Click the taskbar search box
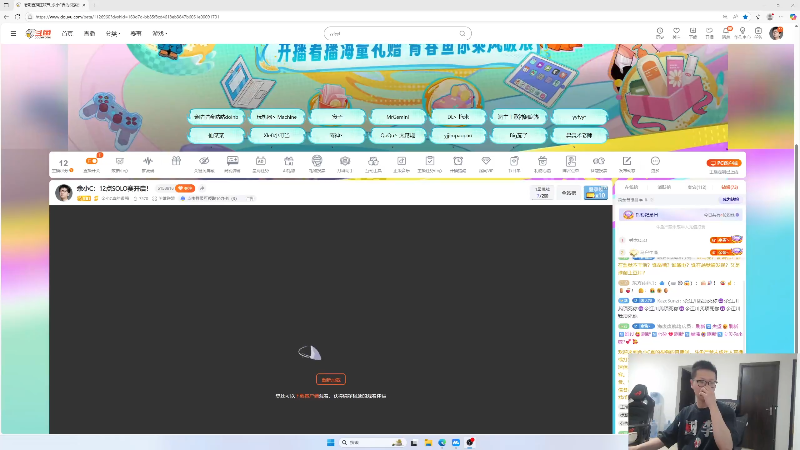 pyautogui.click(x=371, y=442)
